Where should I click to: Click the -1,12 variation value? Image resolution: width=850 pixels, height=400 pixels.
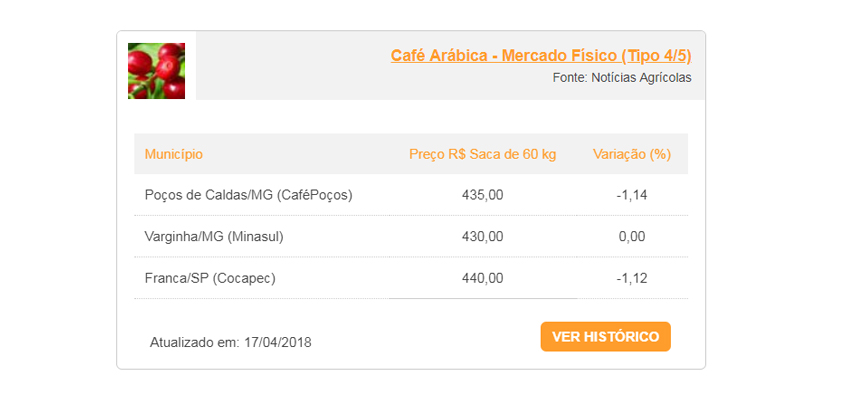632,278
